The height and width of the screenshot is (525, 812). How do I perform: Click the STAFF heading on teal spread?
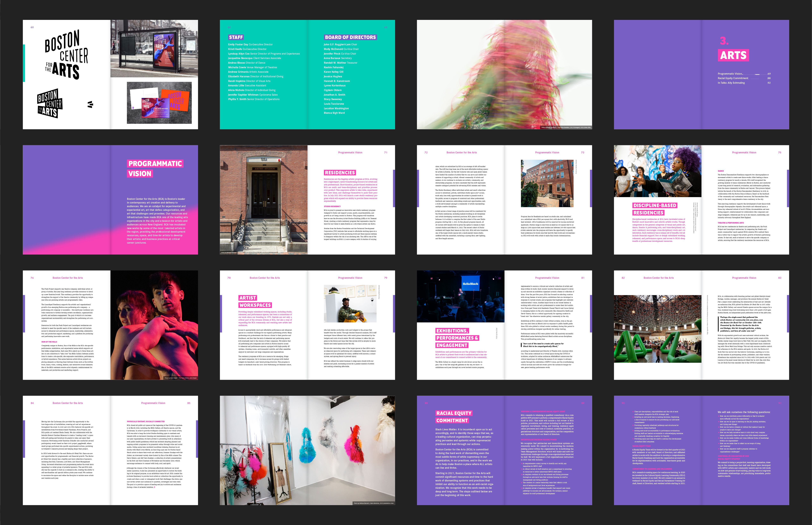(x=236, y=37)
